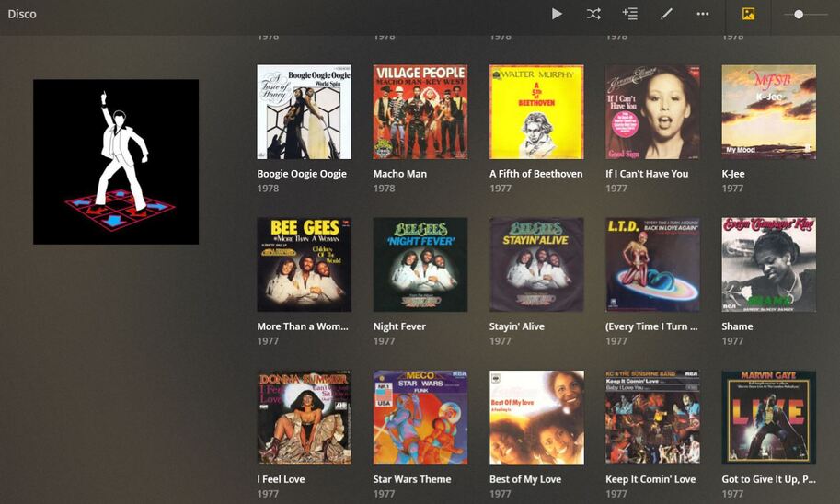Viewport: 840px width, 504px height.
Task: Click 1977 year under Shame
Action: click(732, 340)
